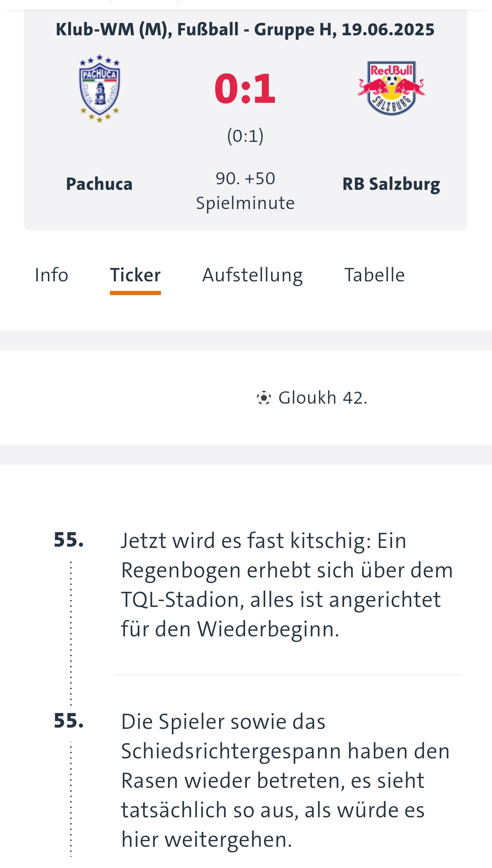Tap the 90. +50 Spielminute indicator
This screenshot has width=492, height=868.
coord(245,191)
